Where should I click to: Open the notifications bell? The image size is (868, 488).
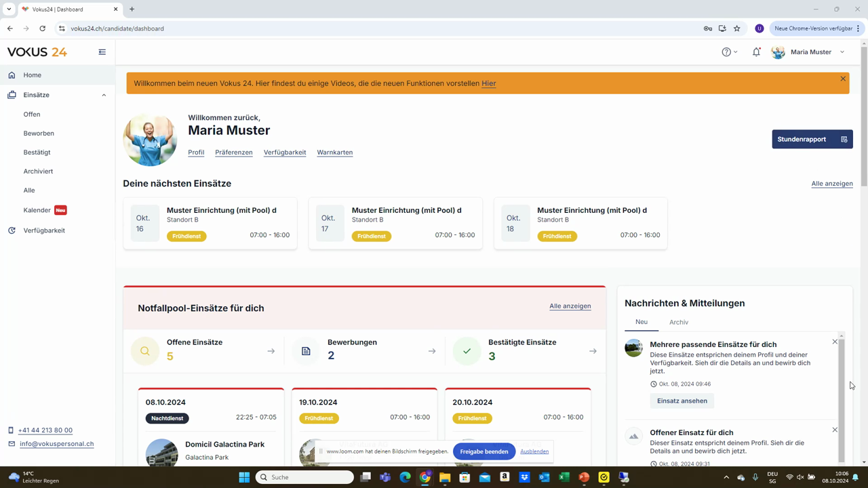(x=756, y=52)
